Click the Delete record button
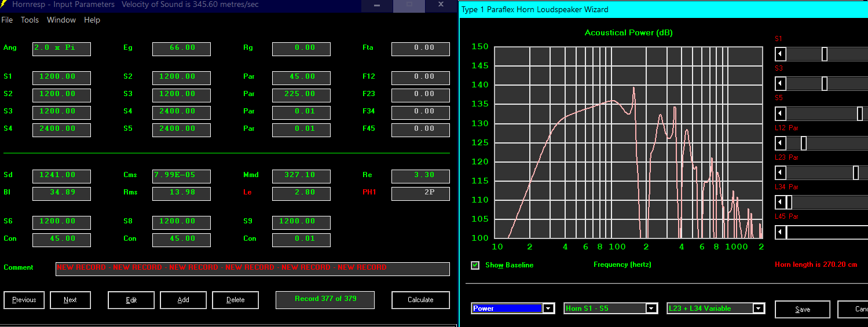The height and width of the screenshot is (327, 868). [x=235, y=300]
